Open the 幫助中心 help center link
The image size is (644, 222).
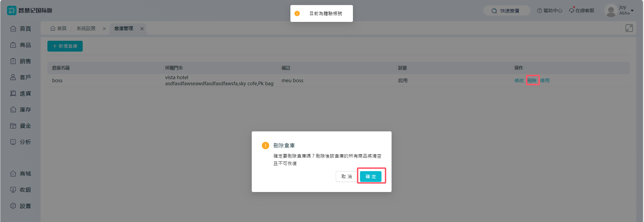(550, 11)
